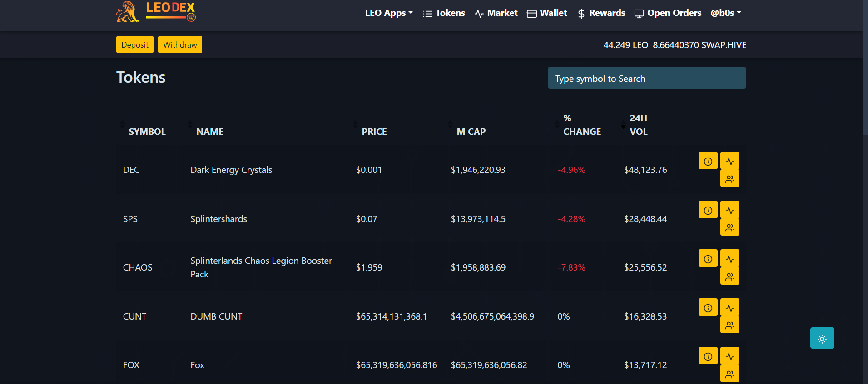This screenshot has height=384, width=868.
Task: Focus the Type symbol to Search field
Action: pyautogui.click(x=647, y=78)
